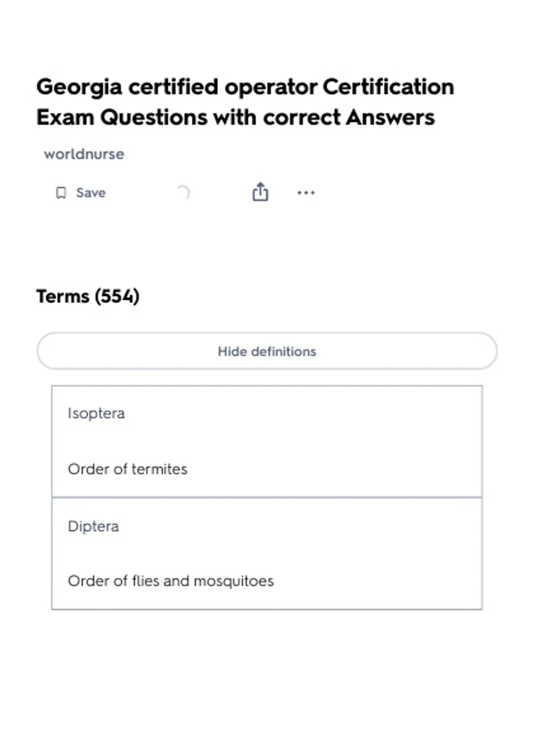Click the 554 term count number

click(x=117, y=296)
